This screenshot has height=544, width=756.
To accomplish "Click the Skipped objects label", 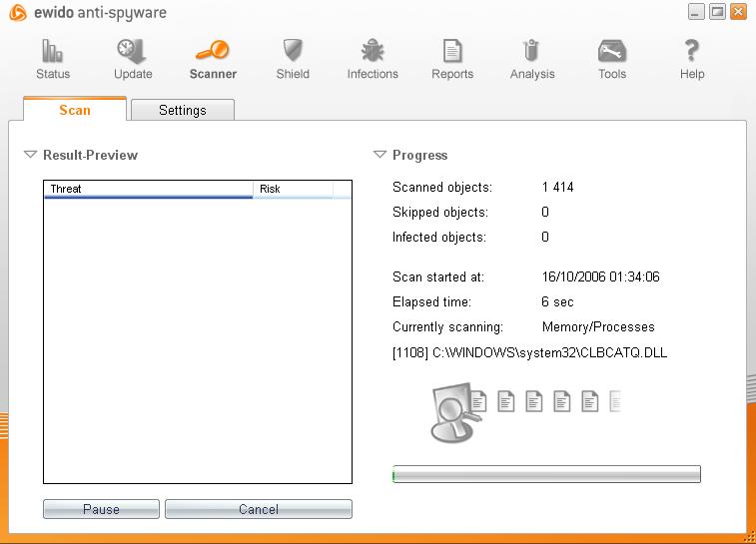I will pos(440,212).
